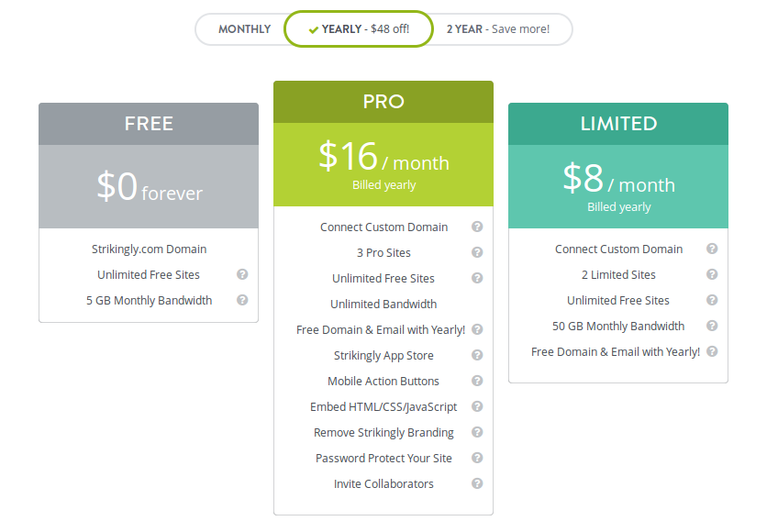Choose the 2 YEAR Save more option
The height and width of the screenshot is (532, 778).
coord(498,29)
